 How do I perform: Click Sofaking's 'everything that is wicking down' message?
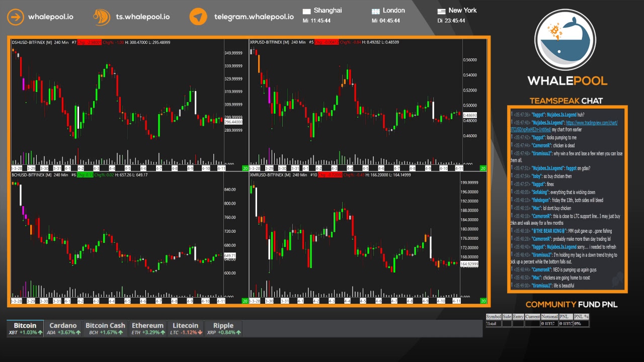coord(573,192)
